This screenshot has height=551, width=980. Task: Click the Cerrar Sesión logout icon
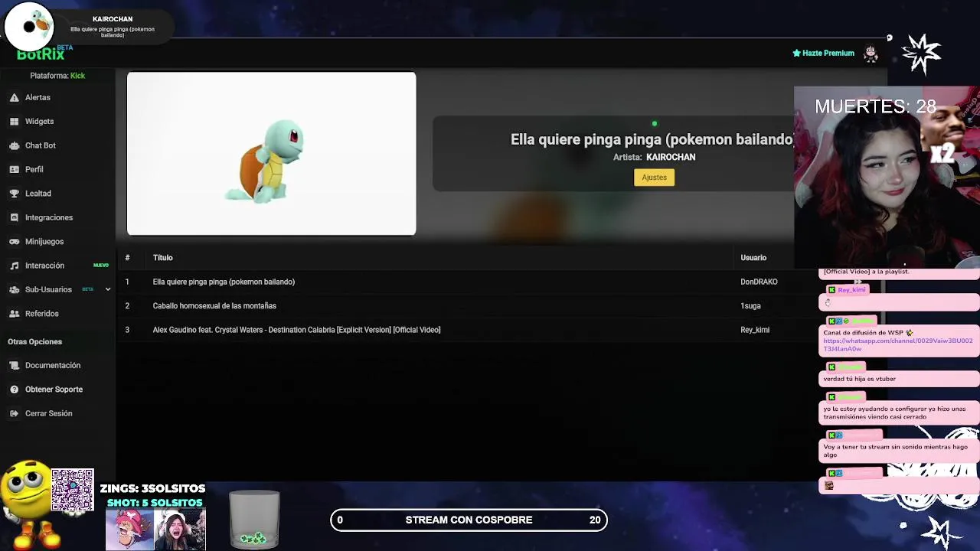[14, 413]
